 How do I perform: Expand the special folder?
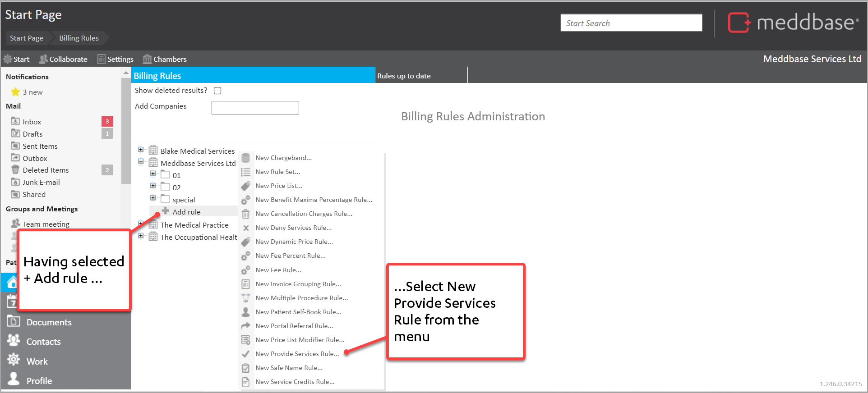[153, 198]
